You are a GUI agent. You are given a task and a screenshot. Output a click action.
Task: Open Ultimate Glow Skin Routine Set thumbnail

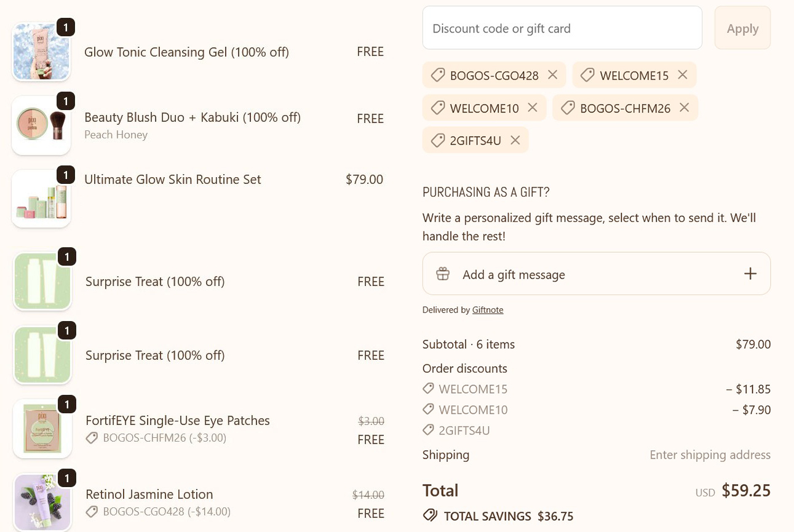[41, 199]
